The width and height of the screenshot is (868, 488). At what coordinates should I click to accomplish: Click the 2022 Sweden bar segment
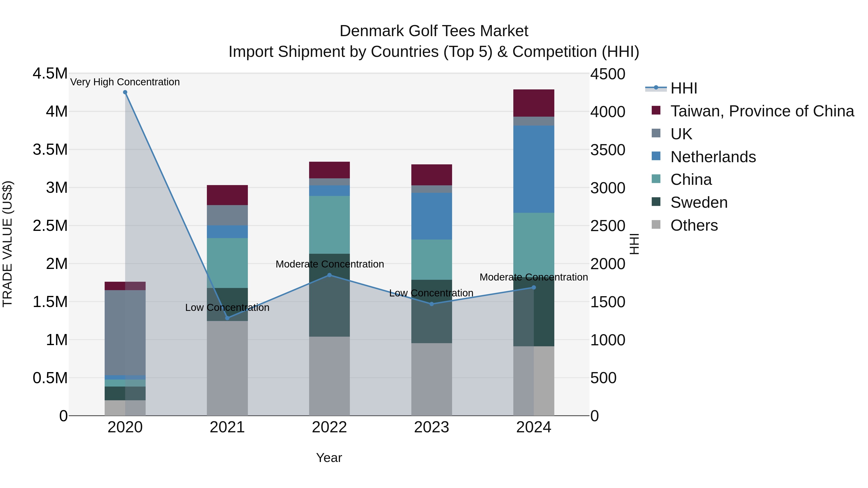(x=330, y=295)
